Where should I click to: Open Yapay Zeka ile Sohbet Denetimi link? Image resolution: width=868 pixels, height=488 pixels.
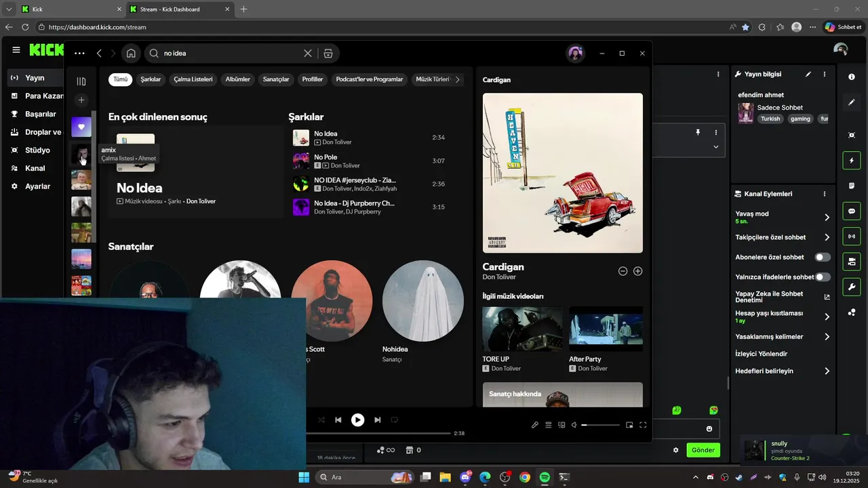pyautogui.click(x=827, y=297)
